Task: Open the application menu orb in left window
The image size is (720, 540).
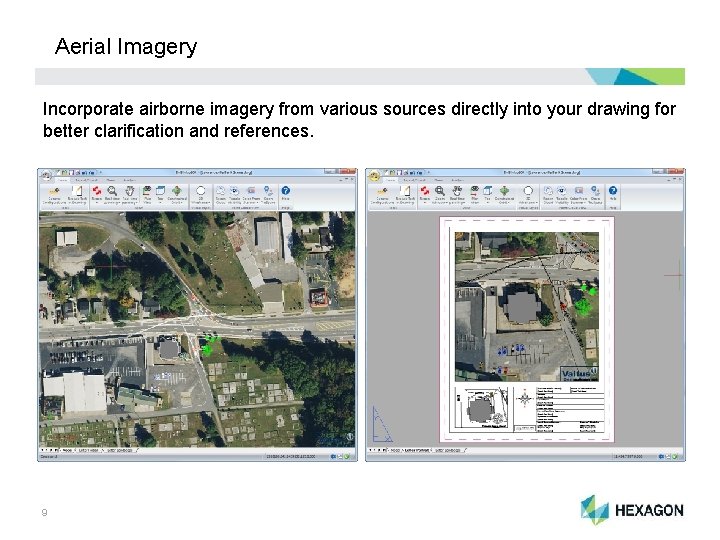Action: point(46,175)
